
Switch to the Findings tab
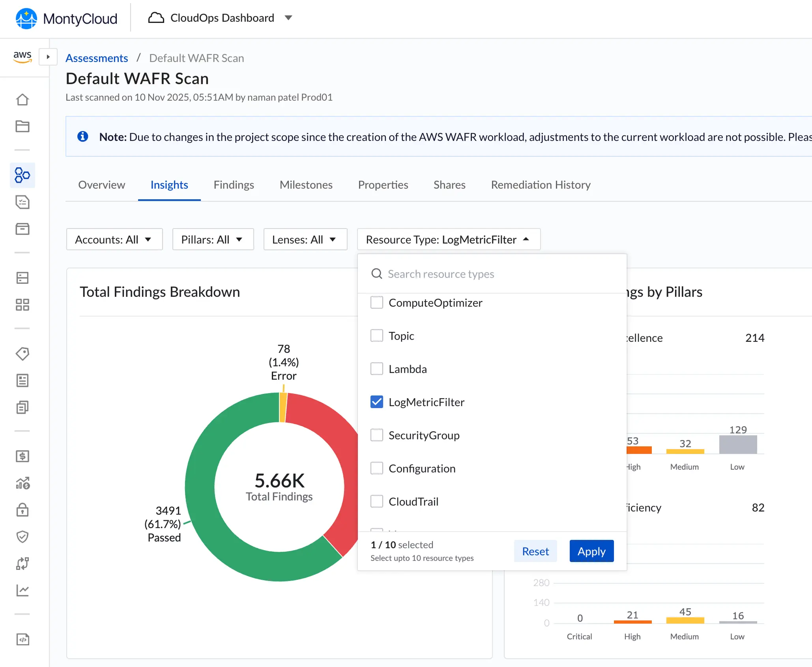pos(234,185)
